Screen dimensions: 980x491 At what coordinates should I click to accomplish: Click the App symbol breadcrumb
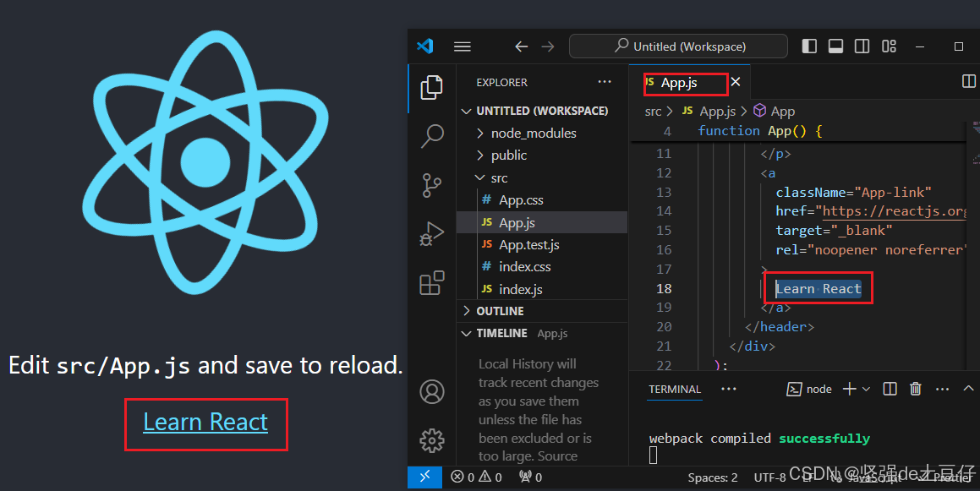pyautogui.click(x=775, y=112)
